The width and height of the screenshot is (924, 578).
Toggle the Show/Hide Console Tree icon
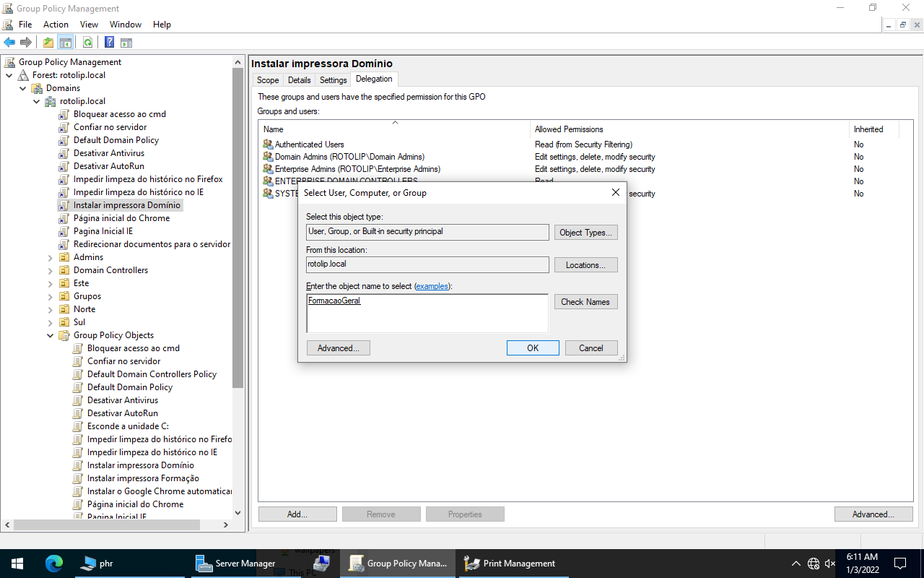click(x=66, y=43)
